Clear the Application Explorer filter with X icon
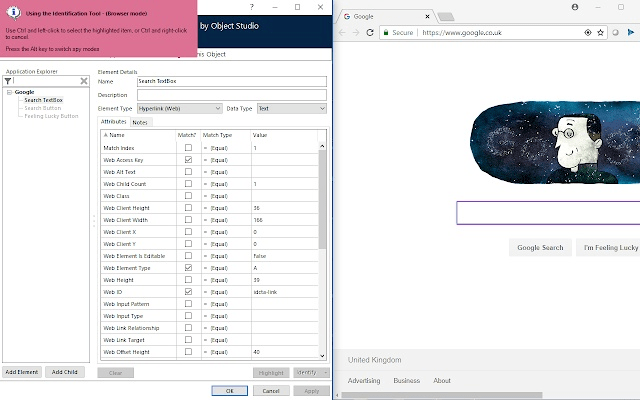The height and width of the screenshot is (400, 640). [84, 81]
